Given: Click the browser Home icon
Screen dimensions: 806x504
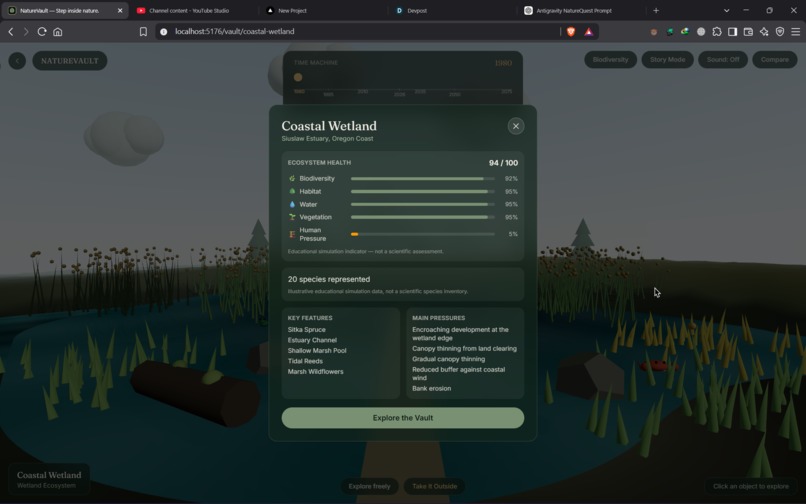Looking at the screenshot, I should coord(58,32).
